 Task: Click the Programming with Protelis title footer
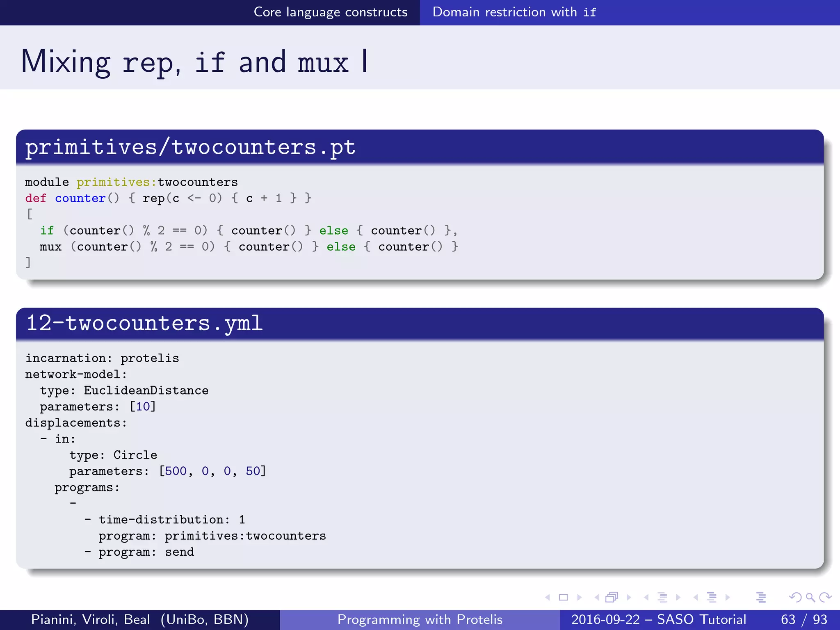420,619
